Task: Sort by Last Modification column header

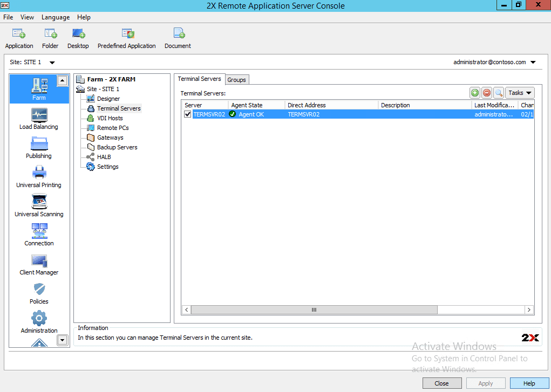Action: point(494,105)
